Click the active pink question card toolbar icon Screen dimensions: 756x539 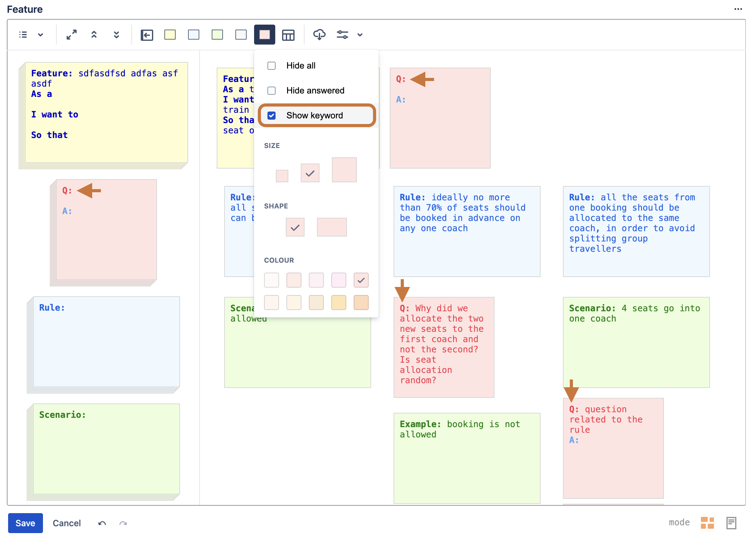(x=265, y=35)
